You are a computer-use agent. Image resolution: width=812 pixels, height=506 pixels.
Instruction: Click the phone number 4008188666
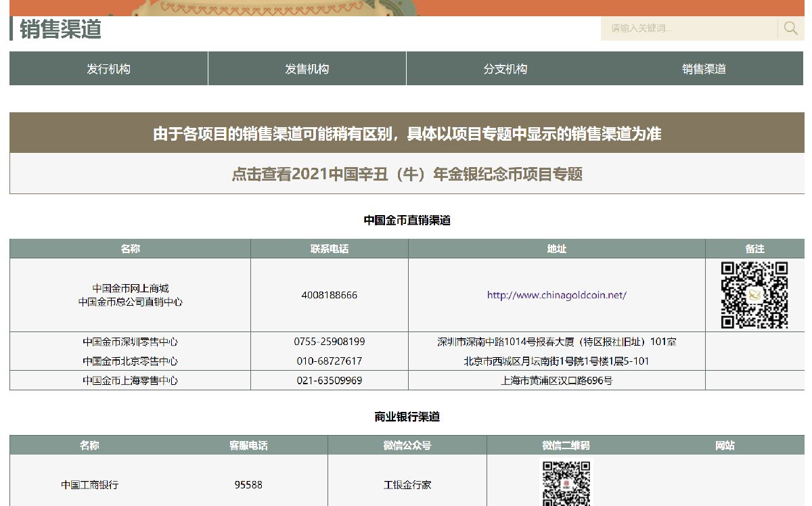(x=329, y=295)
